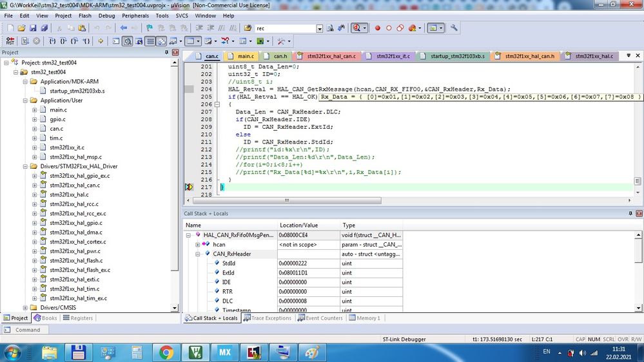
Task: Switch to the main.c editor tab
Action: point(242,56)
